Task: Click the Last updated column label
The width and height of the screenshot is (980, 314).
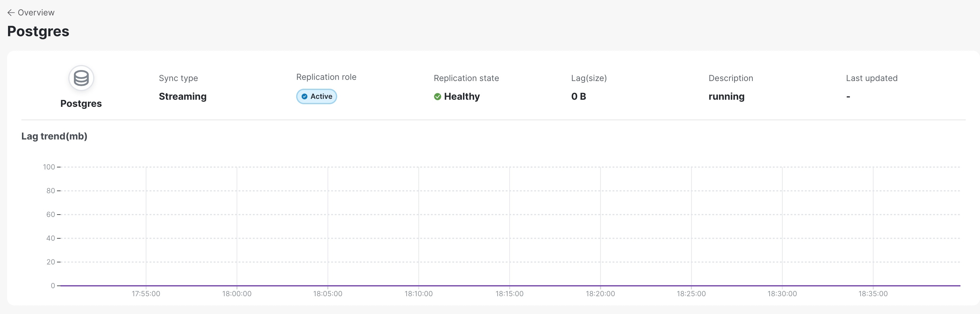Action: (872, 78)
